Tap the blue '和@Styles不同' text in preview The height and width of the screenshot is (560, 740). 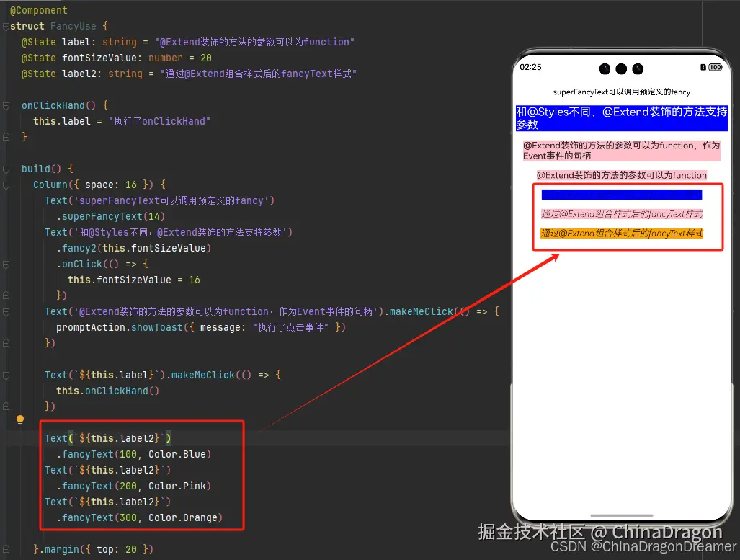click(x=622, y=118)
